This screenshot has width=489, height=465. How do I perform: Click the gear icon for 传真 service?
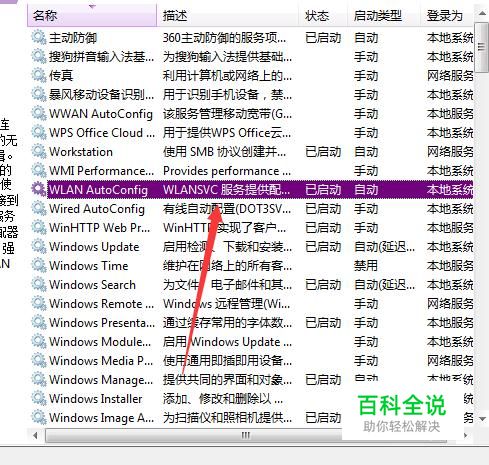pyautogui.click(x=39, y=75)
